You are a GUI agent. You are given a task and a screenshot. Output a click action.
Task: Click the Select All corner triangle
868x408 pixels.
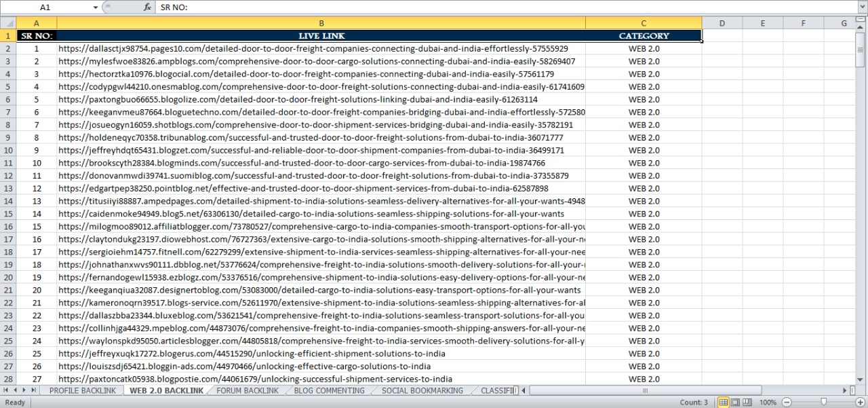coord(9,23)
